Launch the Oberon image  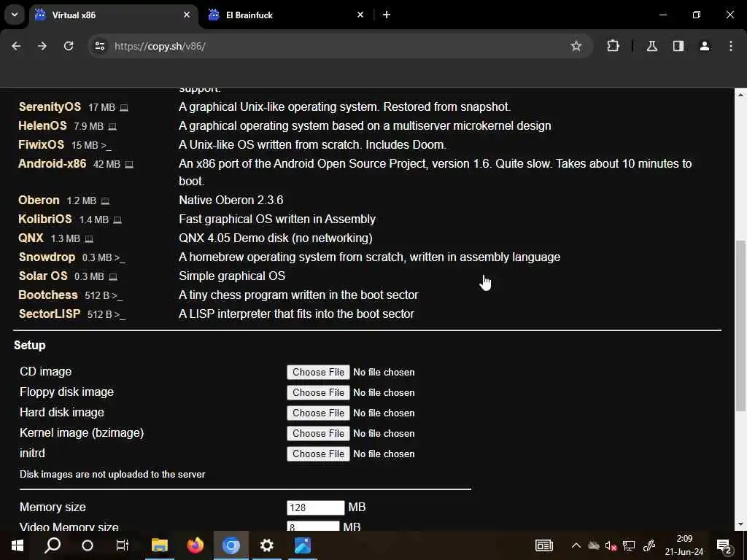(39, 200)
